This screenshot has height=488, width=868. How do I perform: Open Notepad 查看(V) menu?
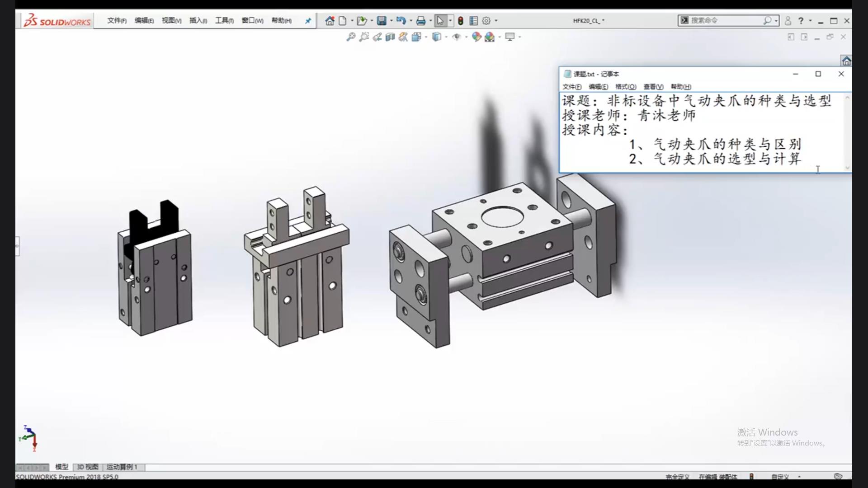click(x=653, y=87)
